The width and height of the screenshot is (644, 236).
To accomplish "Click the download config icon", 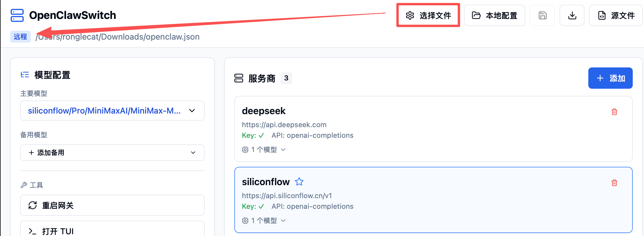I will [x=572, y=15].
